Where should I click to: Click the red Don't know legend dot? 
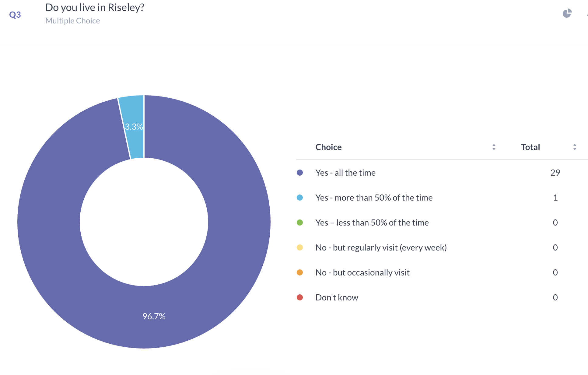coord(300,297)
